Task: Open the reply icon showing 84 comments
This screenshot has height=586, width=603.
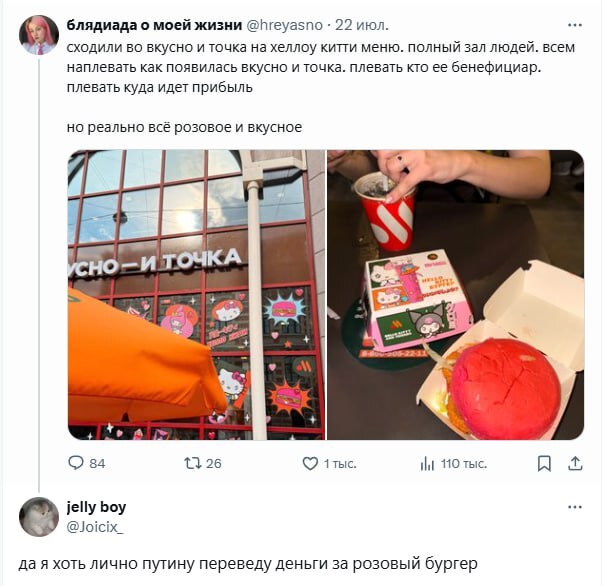Action: click(76, 463)
